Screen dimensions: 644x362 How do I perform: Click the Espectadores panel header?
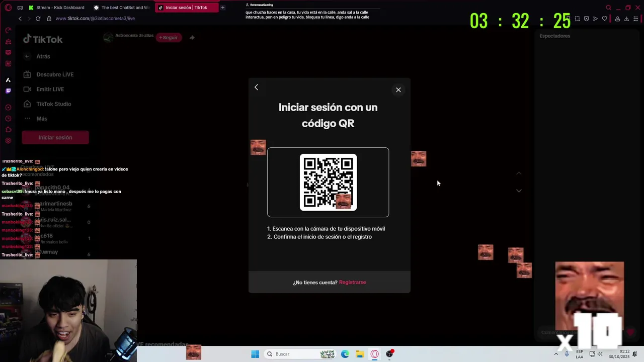click(555, 36)
